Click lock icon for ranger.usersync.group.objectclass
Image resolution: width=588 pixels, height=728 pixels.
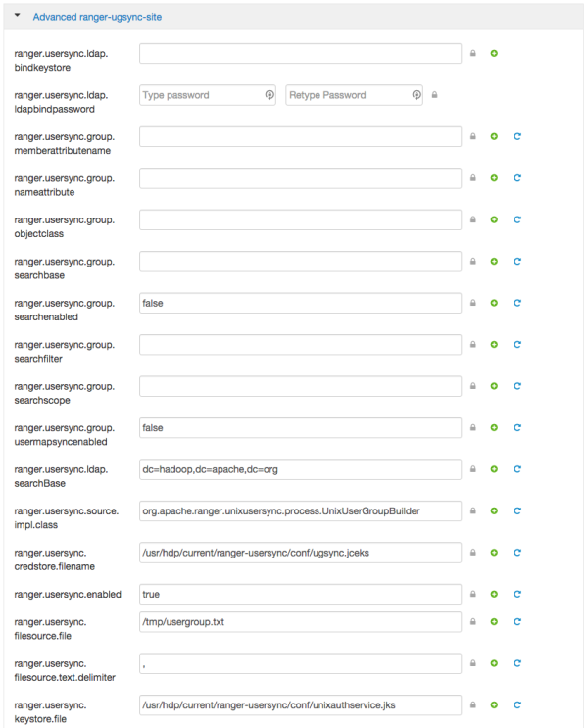tap(473, 219)
